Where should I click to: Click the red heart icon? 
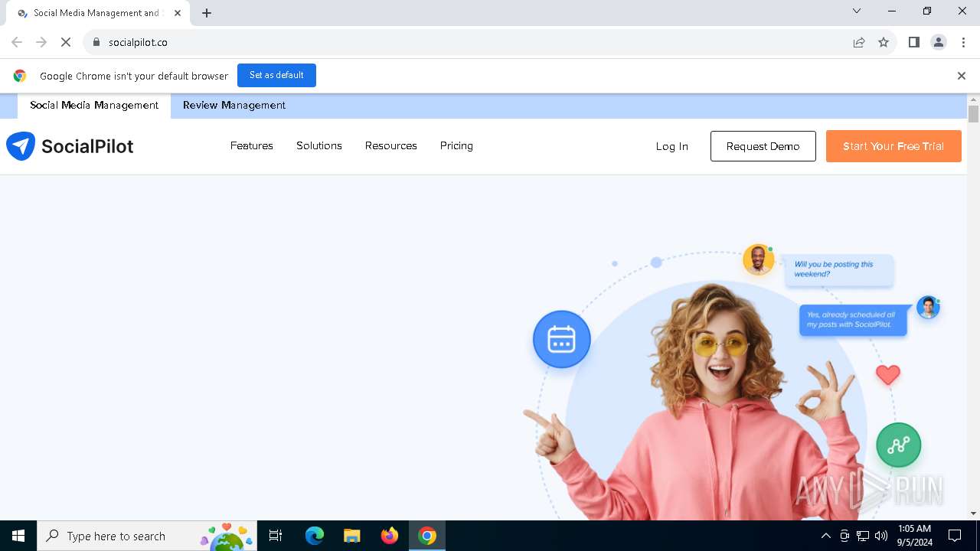point(888,375)
